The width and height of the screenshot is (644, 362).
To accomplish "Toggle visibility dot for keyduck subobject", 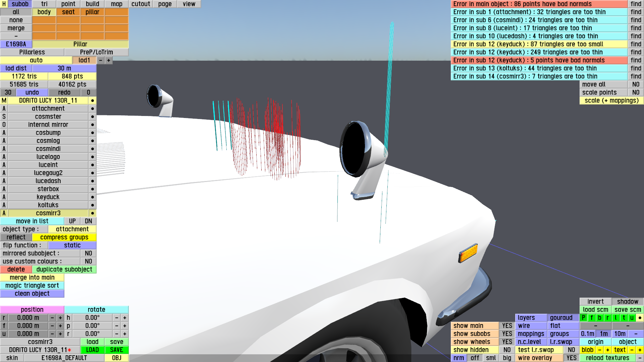I will click(x=92, y=197).
